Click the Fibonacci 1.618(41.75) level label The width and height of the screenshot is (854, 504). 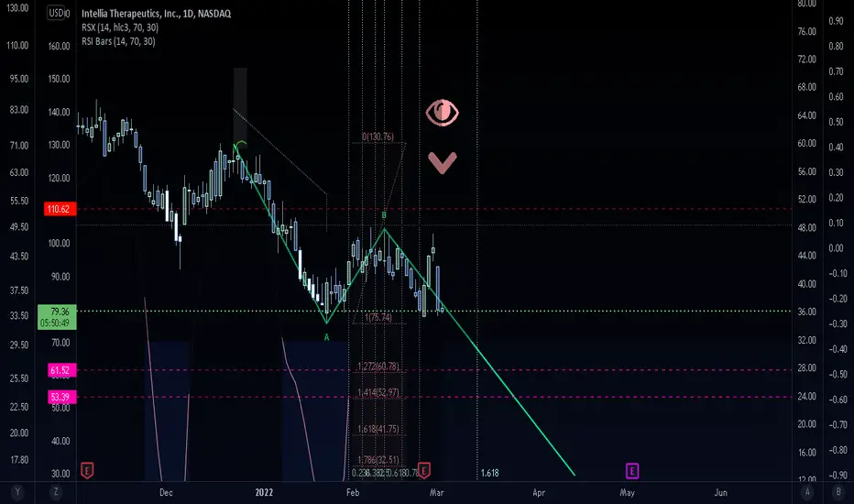click(378, 429)
